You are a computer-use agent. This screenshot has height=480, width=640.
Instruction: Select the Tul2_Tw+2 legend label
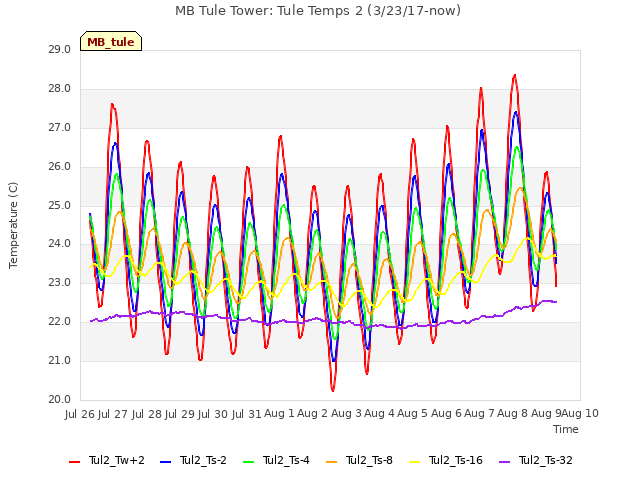[117, 460]
